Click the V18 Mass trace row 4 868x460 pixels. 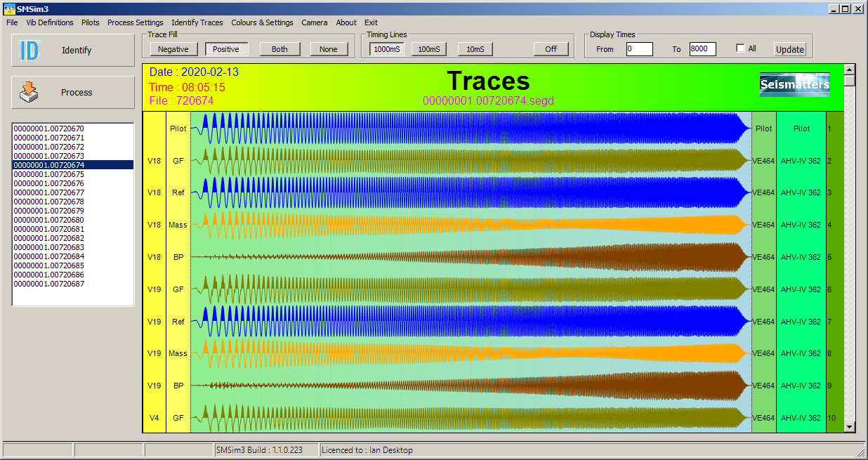(x=471, y=225)
